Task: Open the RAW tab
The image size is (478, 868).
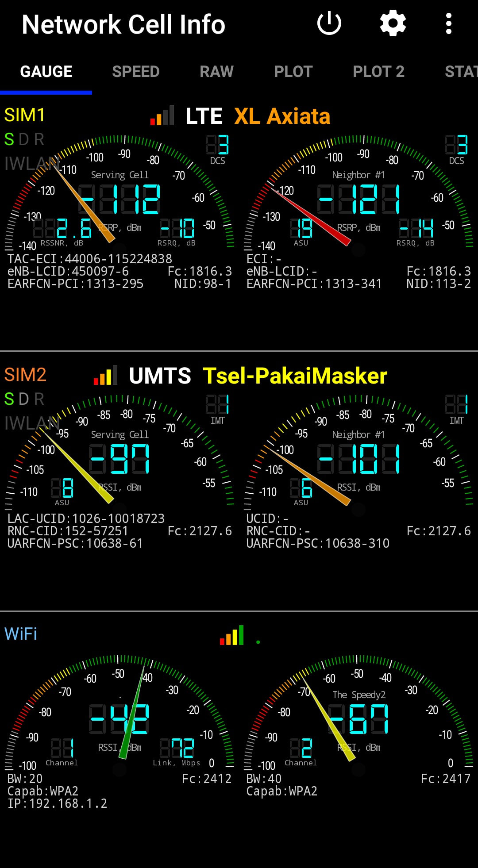Action: click(x=216, y=72)
